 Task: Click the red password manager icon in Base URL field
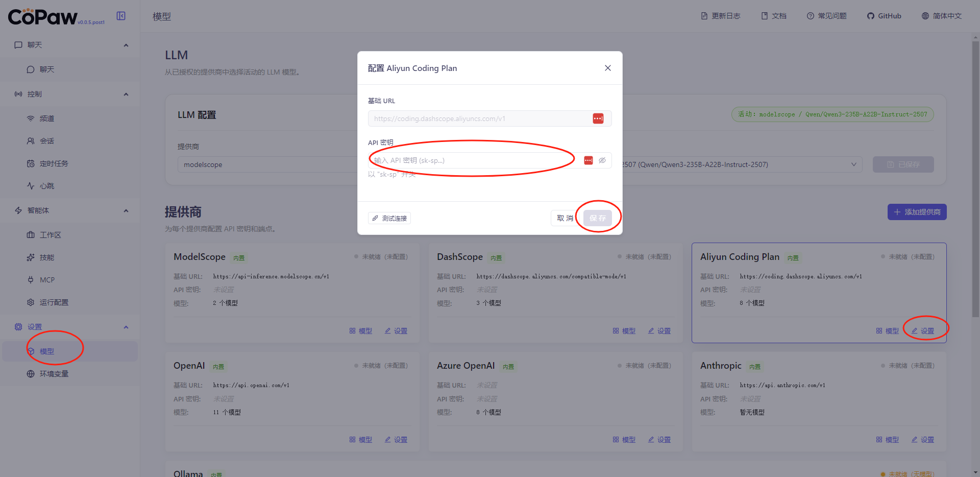[598, 118]
